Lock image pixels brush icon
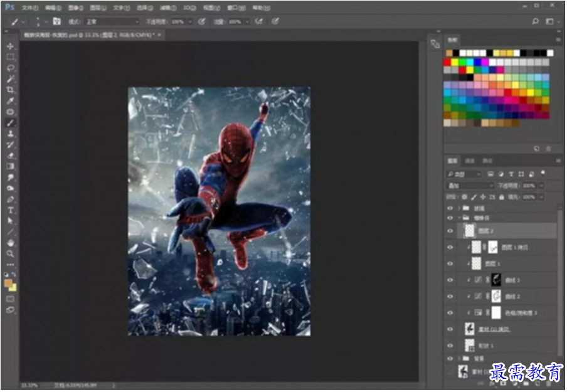The image size is (567, 392). [474, 197]
